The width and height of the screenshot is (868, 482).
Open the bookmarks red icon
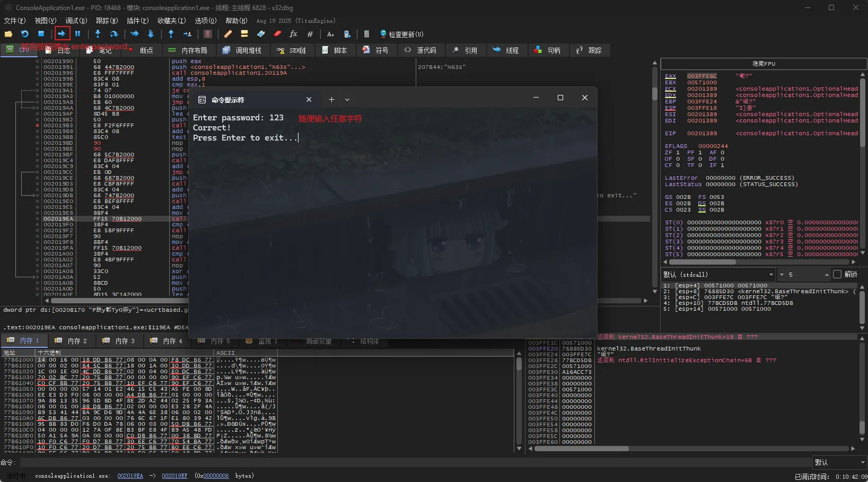pos(277,34)
